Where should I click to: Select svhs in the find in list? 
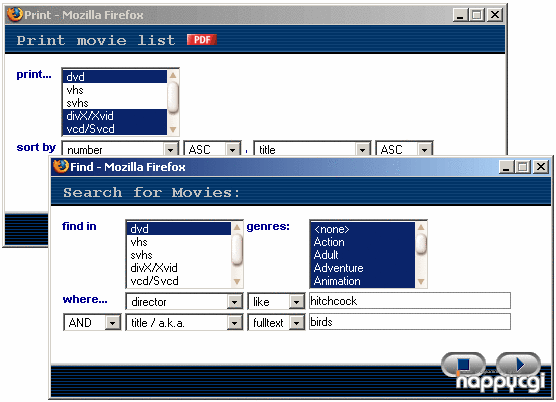click(178, 255)
